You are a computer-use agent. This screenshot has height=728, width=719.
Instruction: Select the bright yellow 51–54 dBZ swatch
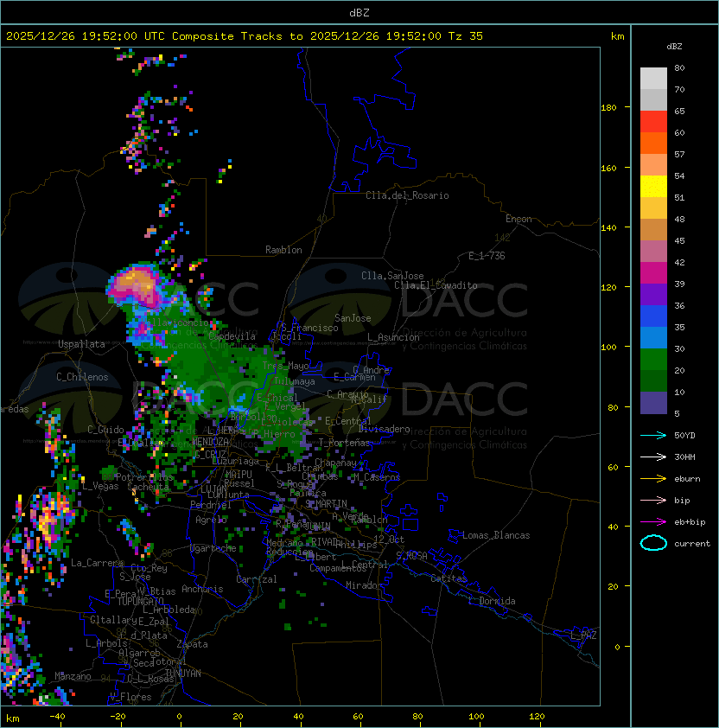click(x=653, y=187)
